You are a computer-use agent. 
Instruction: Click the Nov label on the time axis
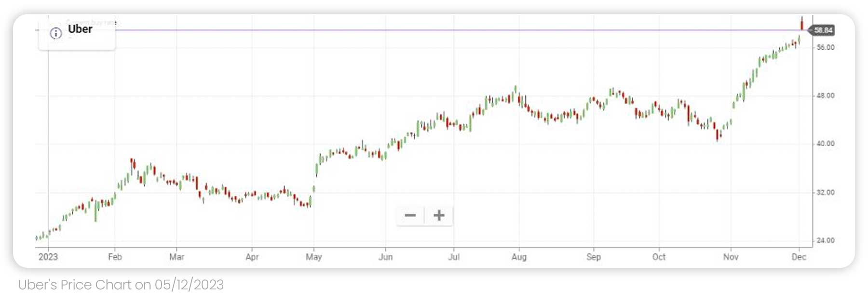(x=731, y=257)
